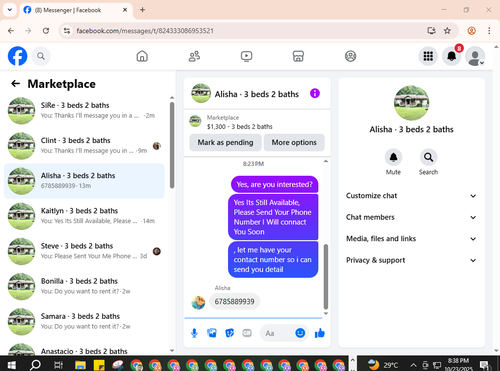500x371 pixels.
Task: Reload the page with refresh icon
Action: click(x=46, y=31)
